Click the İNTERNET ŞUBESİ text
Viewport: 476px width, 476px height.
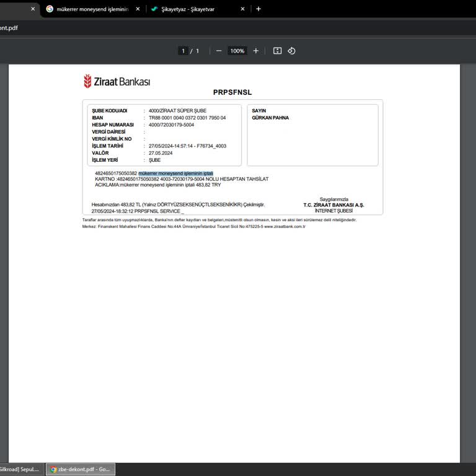pyautogui.click(x=333, y=211)
